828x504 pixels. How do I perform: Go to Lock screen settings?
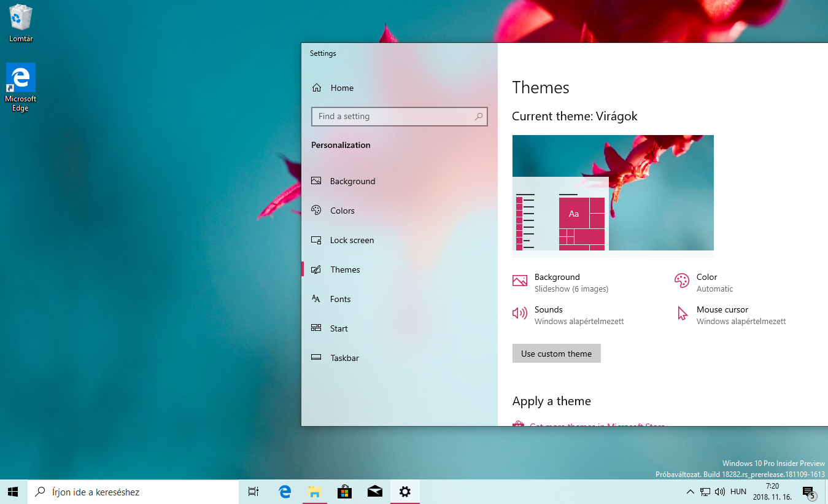(x=351, y=240)
